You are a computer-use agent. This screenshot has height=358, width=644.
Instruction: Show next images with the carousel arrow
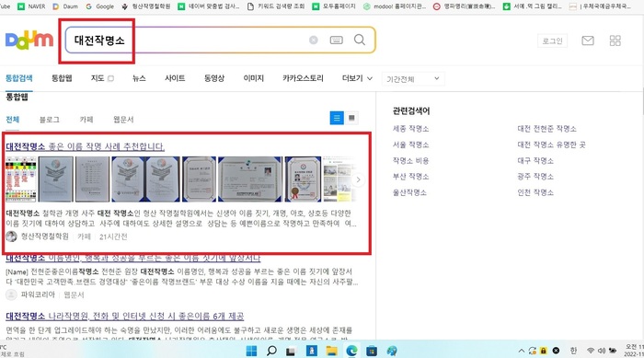click(358, 179)
